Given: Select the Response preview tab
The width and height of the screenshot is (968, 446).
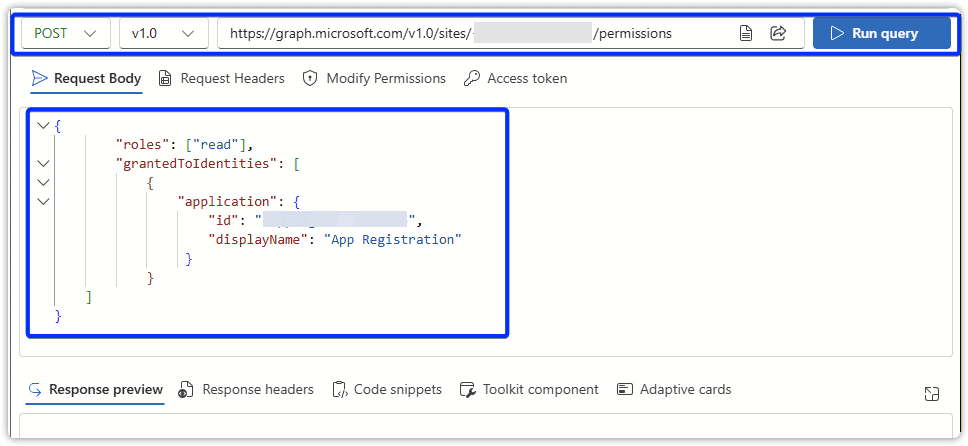Looking at the screenshot, I should (95, 390).
